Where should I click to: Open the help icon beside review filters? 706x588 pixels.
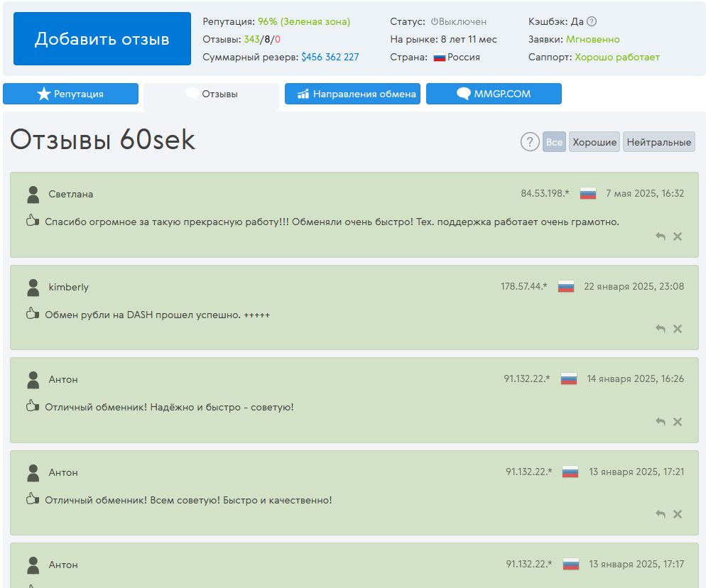[x=530, y=142]
